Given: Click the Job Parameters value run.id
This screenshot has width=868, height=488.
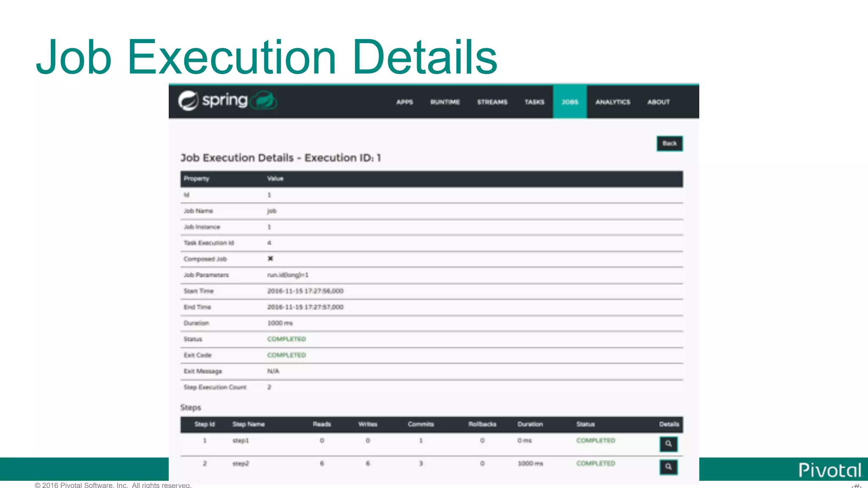Looking at the screenshot, I should point(288,275).
